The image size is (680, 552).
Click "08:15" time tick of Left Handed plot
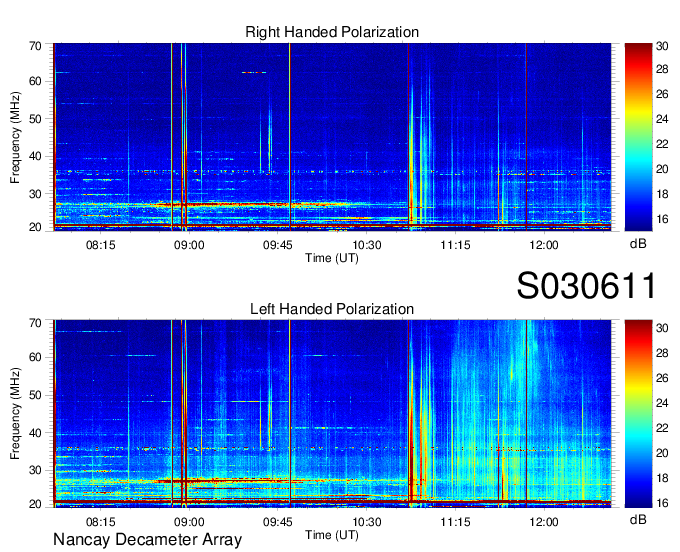101,522
